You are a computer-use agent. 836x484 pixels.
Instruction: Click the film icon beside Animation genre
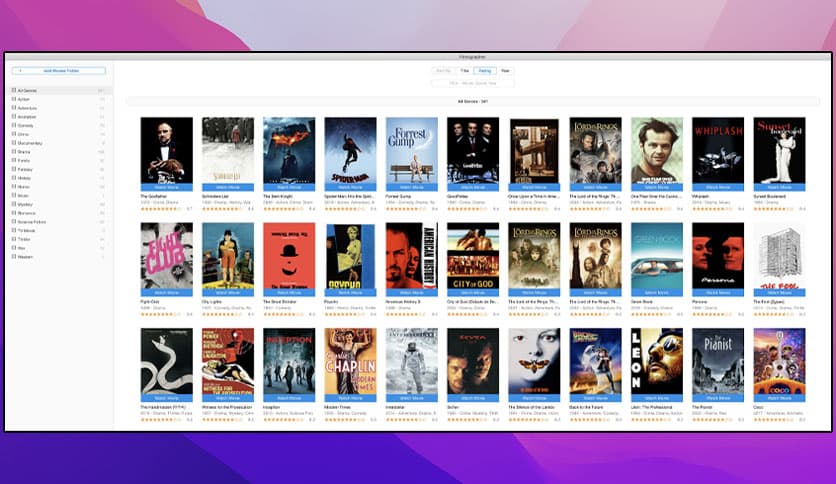[14, 116]
